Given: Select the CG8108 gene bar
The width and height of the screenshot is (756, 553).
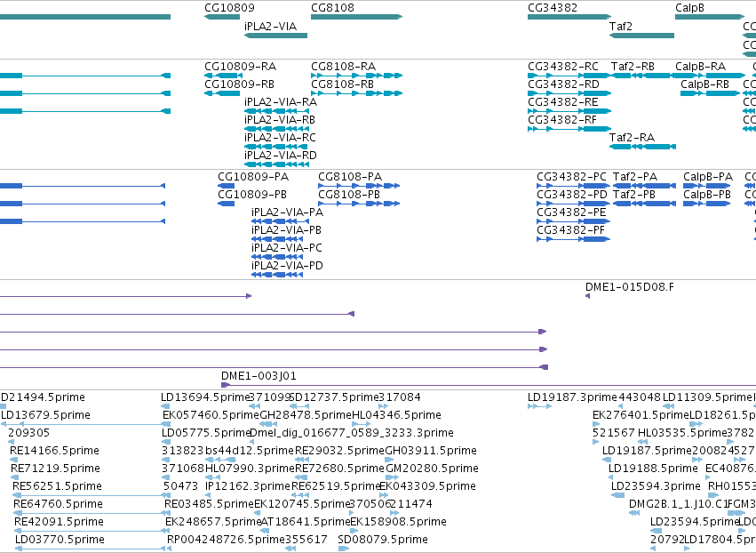Looking at the screenshot, I should pos(357,17).
